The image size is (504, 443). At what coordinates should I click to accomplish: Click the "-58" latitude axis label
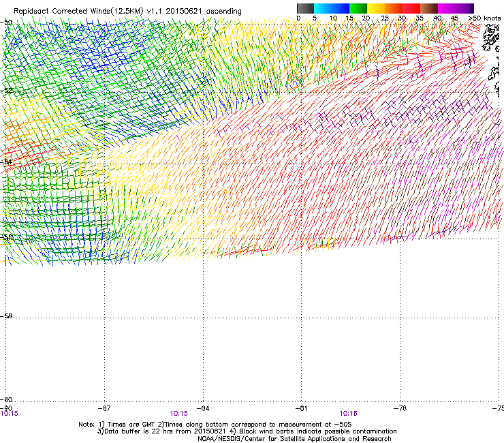click(x=6, y=316)
